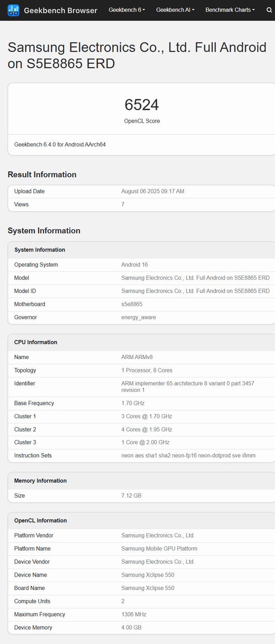Select the 1306 MHz maximum frequency value
The height and width of the screenshot is (644, 275).
click(x=134, y=614)
